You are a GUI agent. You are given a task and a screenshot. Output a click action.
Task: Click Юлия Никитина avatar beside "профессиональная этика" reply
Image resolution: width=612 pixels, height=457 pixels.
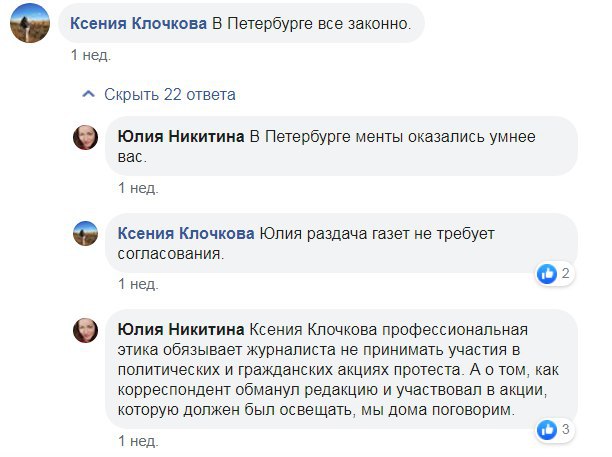[87, 331]
